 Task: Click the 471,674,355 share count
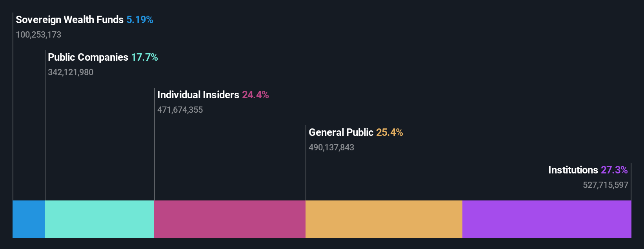[x=180, y=110]
